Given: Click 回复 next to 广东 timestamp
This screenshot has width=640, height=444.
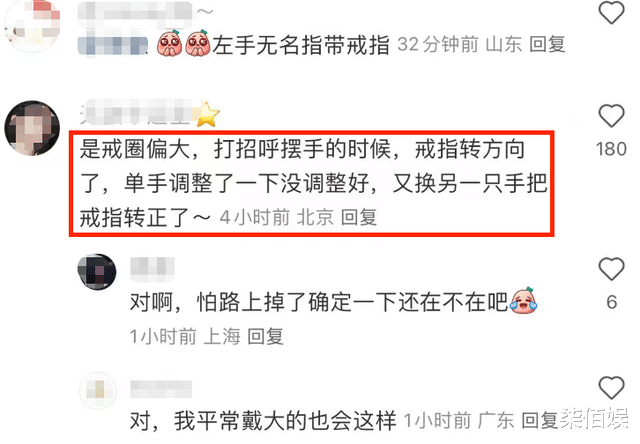Looking at the screenshot, I should 540,420.
